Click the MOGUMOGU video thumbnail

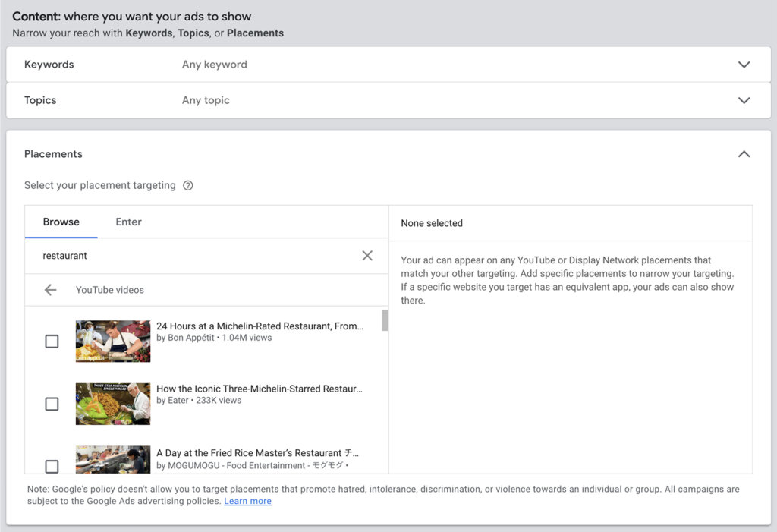point(112,463)
